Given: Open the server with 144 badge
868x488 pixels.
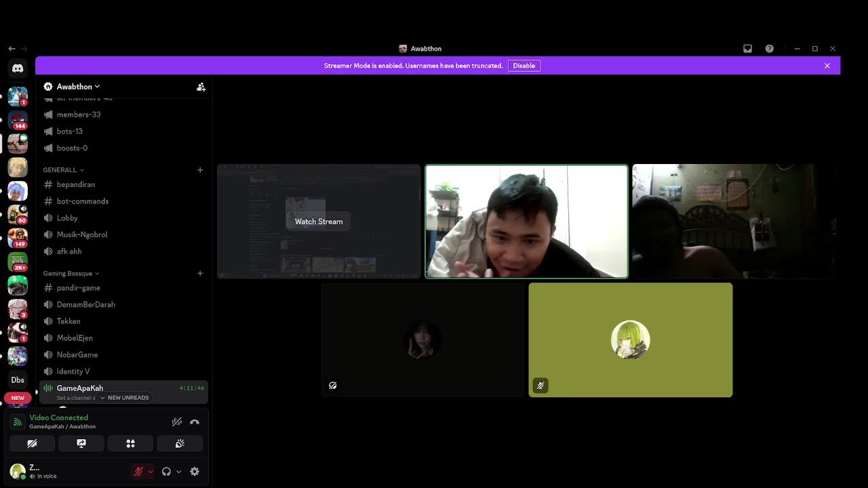Looking at the screenshot, I should click(x=18, y=120).
